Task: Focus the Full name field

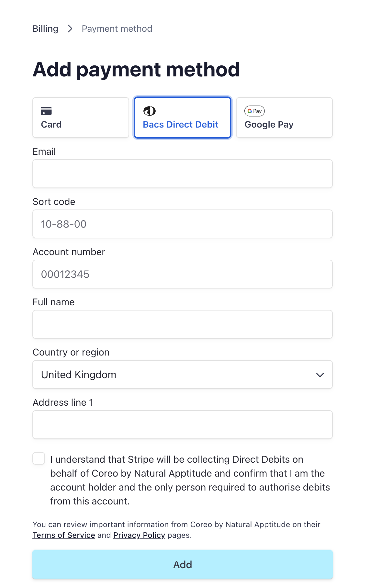Action: coord(183,324)
